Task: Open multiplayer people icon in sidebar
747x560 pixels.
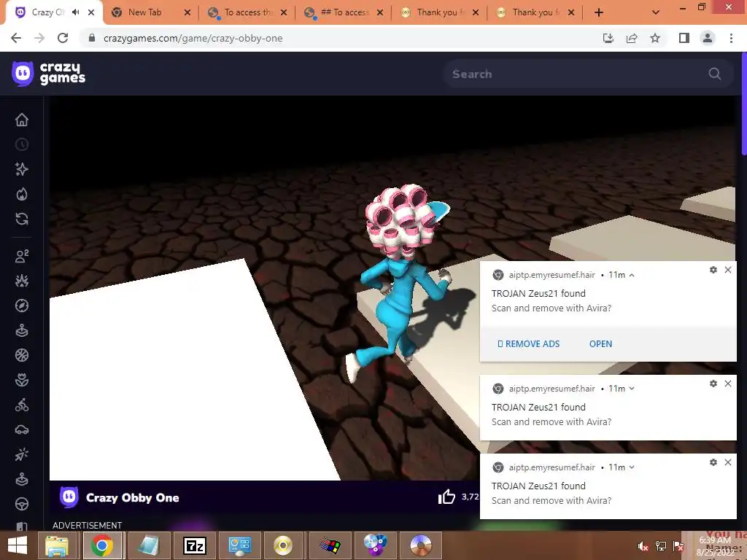Action: [x=21, y=256]
